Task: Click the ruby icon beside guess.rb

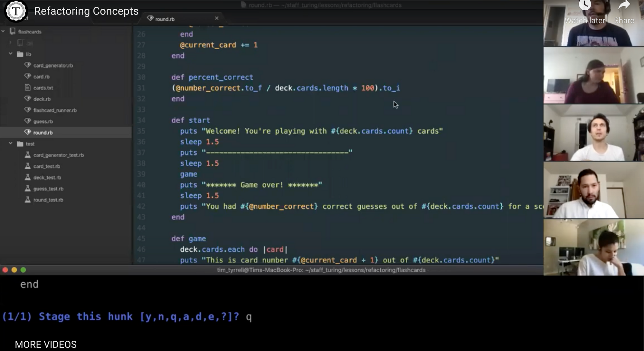Action: click(28, 121)
